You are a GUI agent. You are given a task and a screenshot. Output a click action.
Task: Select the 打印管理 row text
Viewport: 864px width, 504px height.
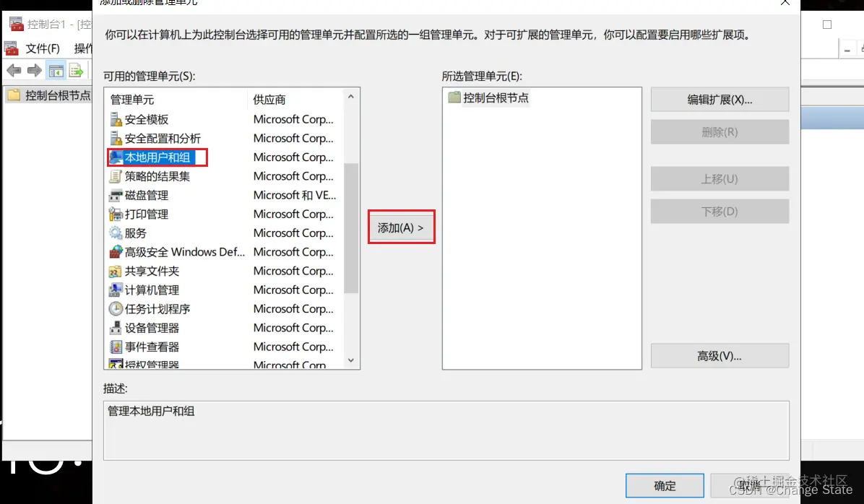tap(147, 214)
